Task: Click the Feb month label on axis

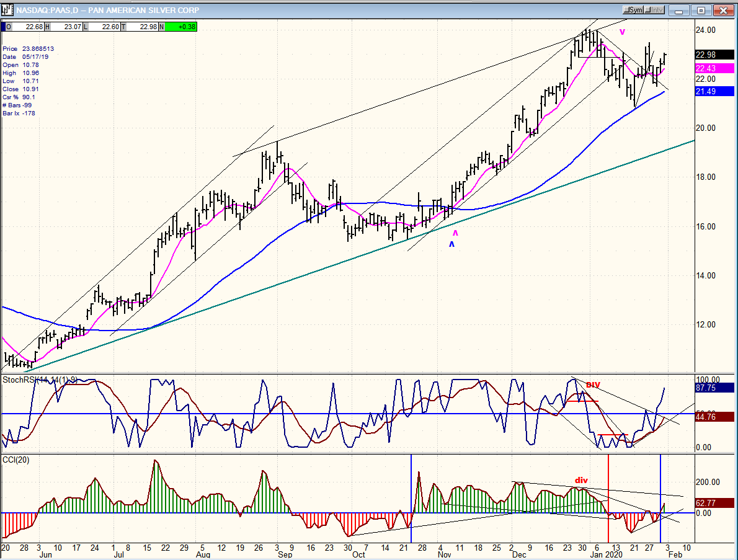Action: coord(675,555)
